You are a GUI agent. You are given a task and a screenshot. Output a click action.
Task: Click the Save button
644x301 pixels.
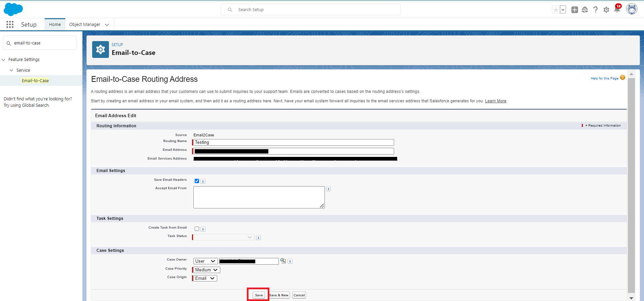point(259,295)
